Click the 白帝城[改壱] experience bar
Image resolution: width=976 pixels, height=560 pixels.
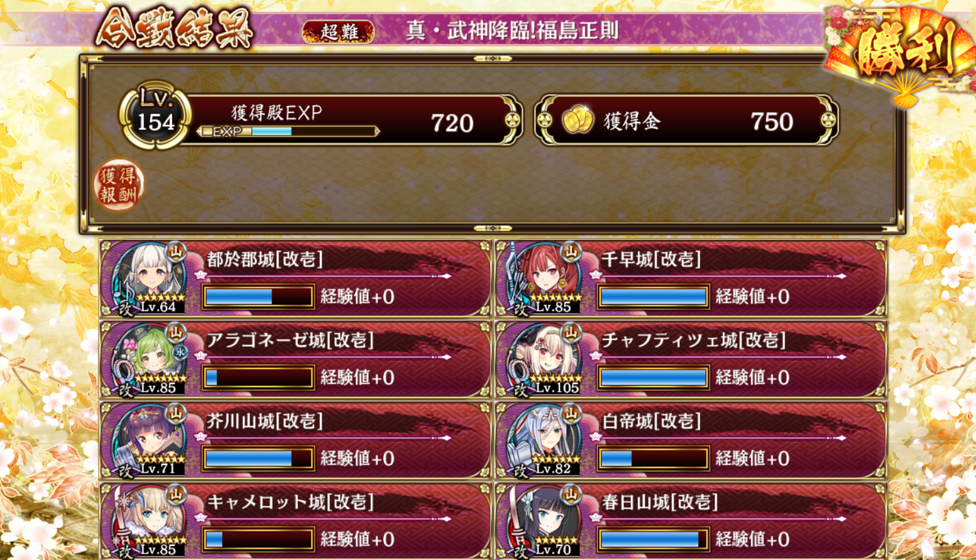tap(654, 459)
